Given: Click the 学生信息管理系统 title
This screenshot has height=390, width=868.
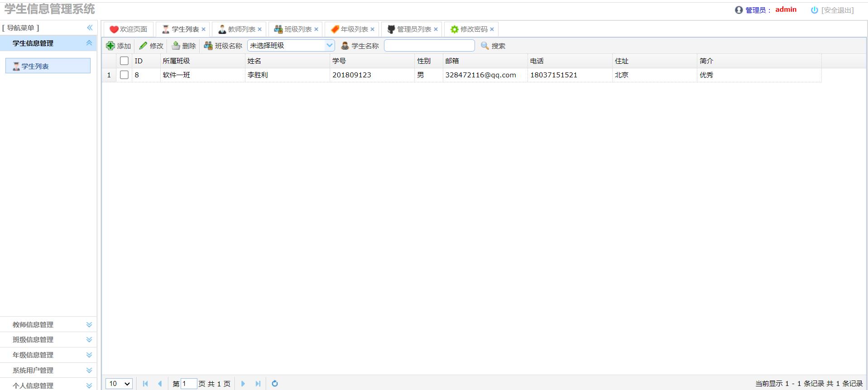Looking at the screenshot, I should coord(50,9).
